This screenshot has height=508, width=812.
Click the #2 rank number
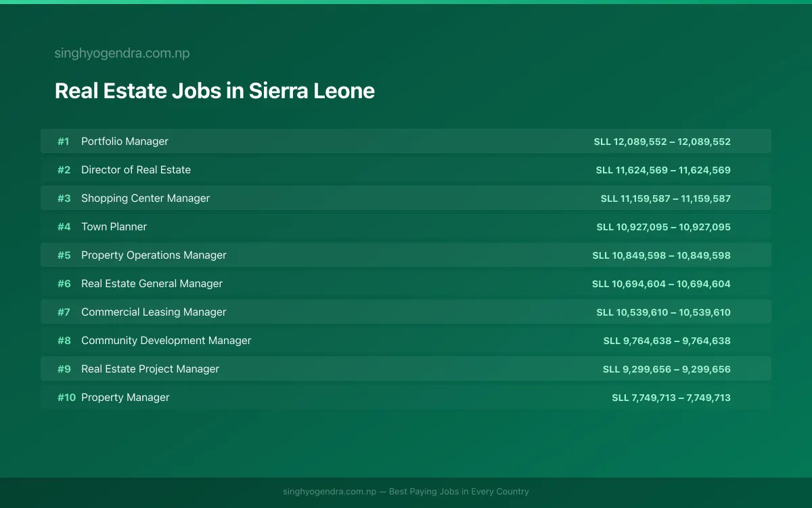pos(64,170)
